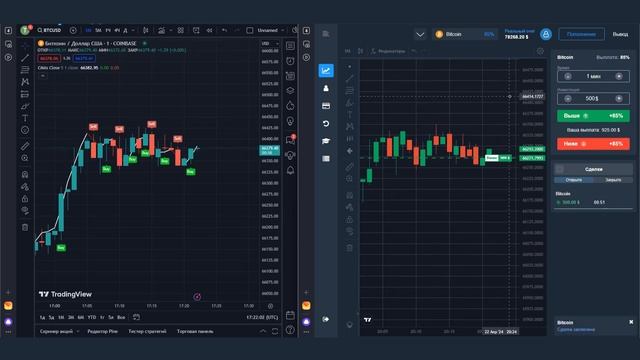Toggle magnet mode in TradingView drawing toolbar
This screenshot has height=360, width=640.
25,175
